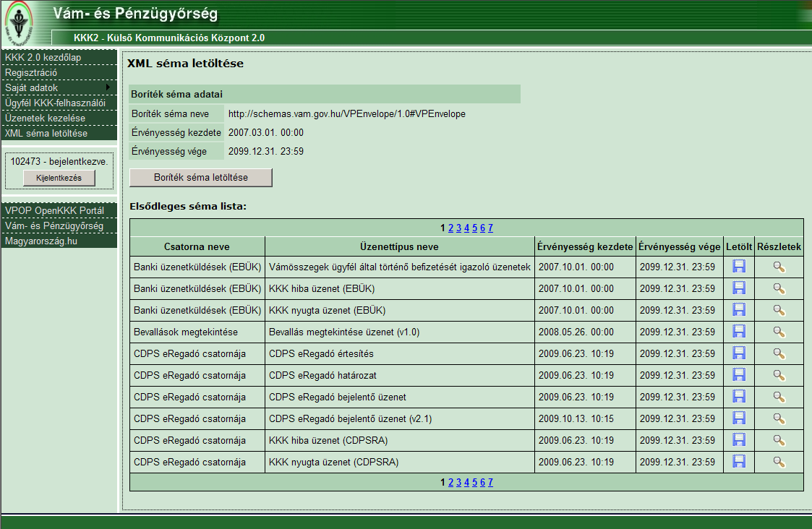Download KKK nyugta üzenet (CDPSRA) schema
This screenshot has height=529, width=812.
739,462
